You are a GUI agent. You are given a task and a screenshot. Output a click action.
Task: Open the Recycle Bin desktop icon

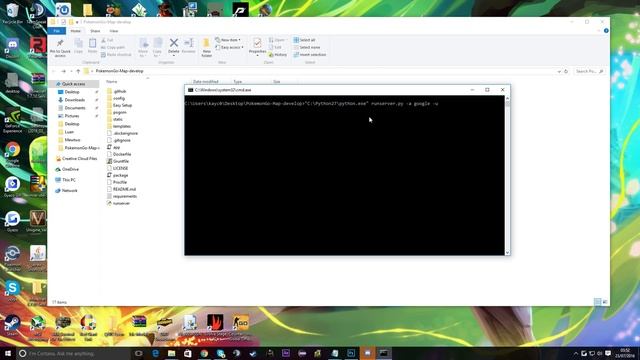[12, 12]
